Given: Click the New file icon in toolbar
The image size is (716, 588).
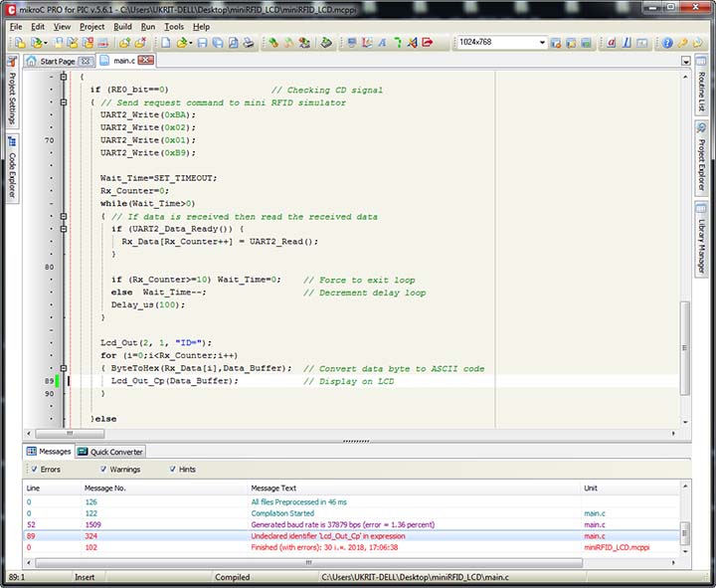Looking at the screenshot, I should click(x=166, y=44).
